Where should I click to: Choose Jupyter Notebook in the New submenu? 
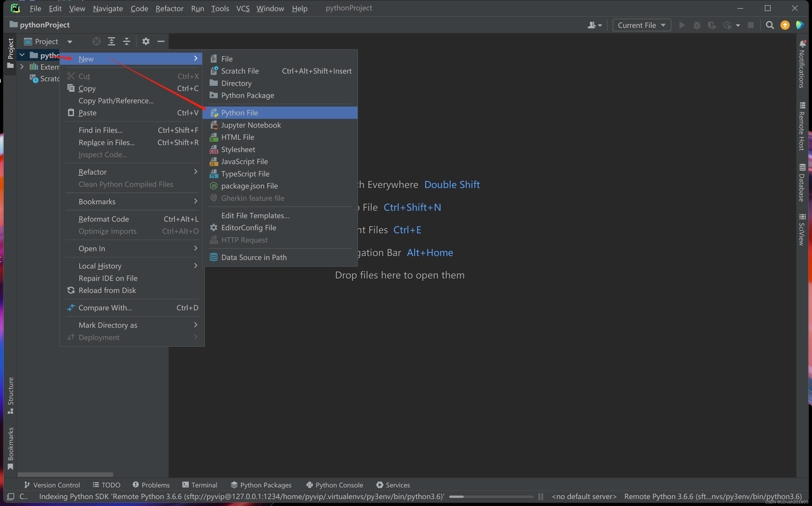pos(251,125)
